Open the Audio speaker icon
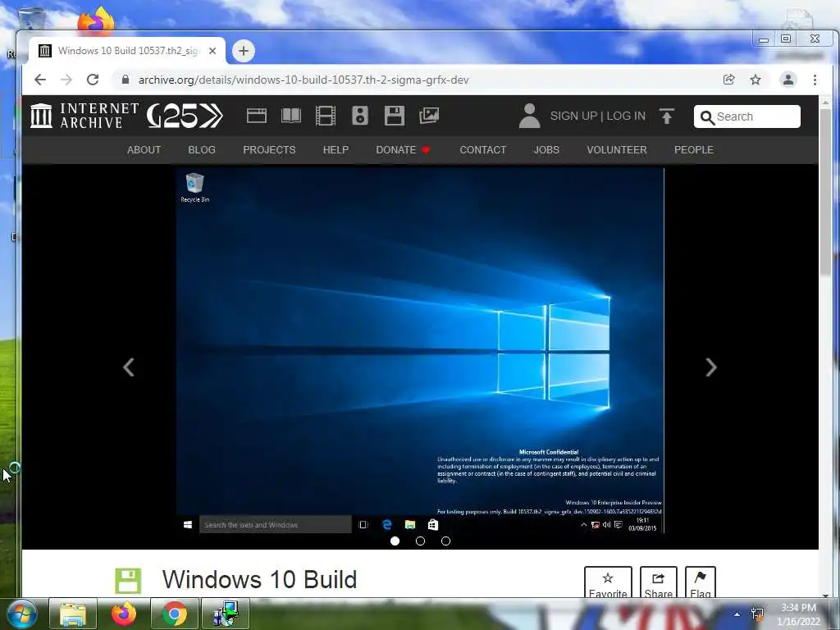840x630 pixels. [360, 116]
